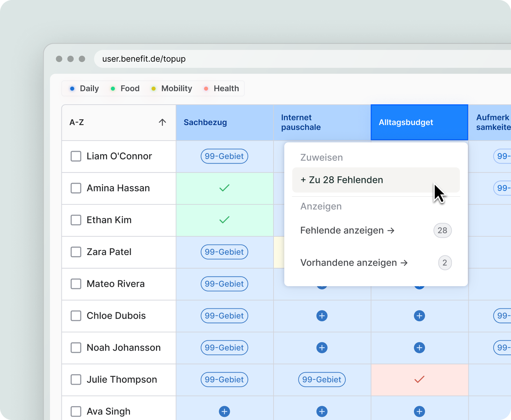Click the 28 count badge for Fehlende
This screenshot has height=420, width=511.
coord(442,230)
